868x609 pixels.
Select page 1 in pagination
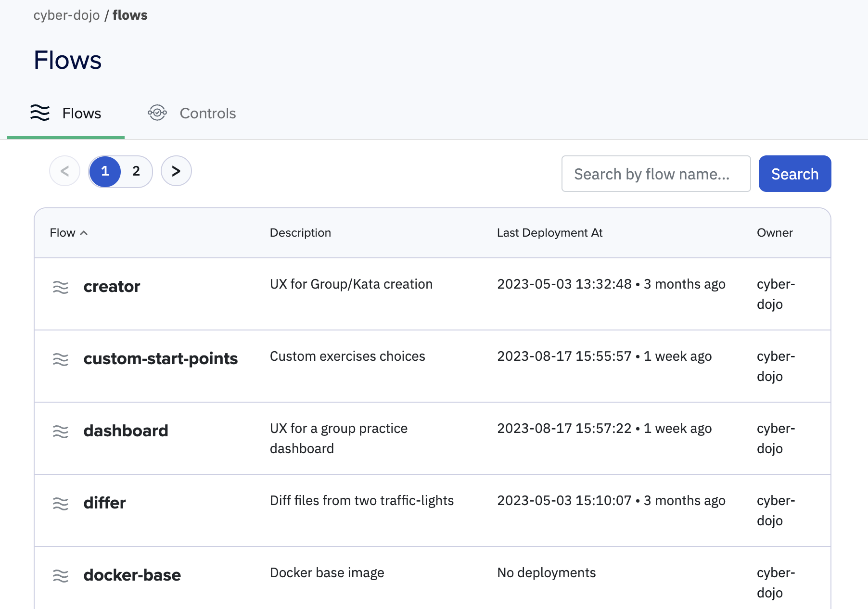105,171
